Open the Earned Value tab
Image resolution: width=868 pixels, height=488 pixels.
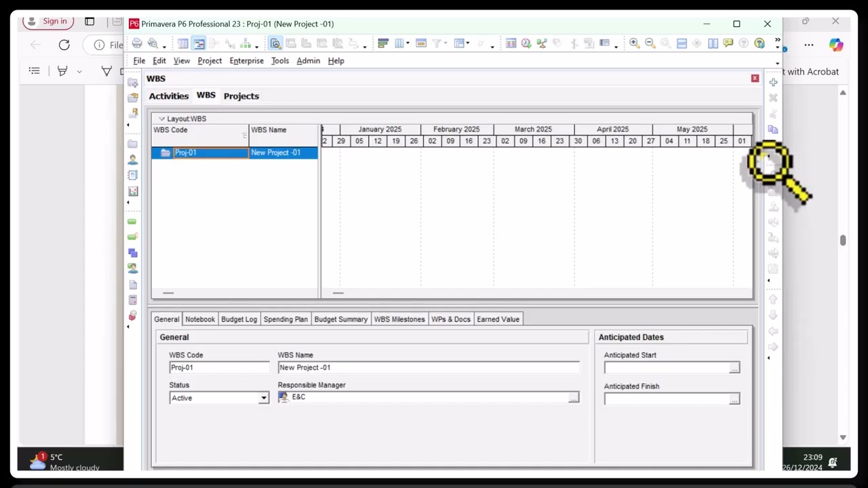(498, 319)
